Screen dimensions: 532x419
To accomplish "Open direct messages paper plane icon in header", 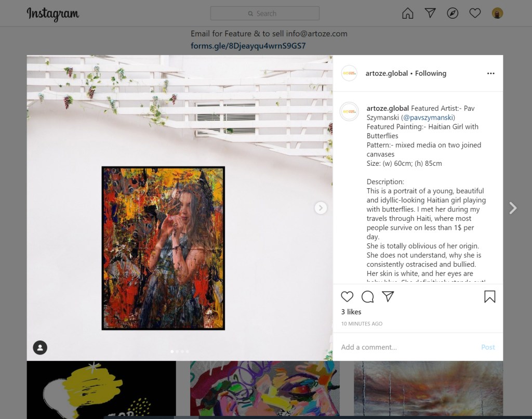I will 430,13.
